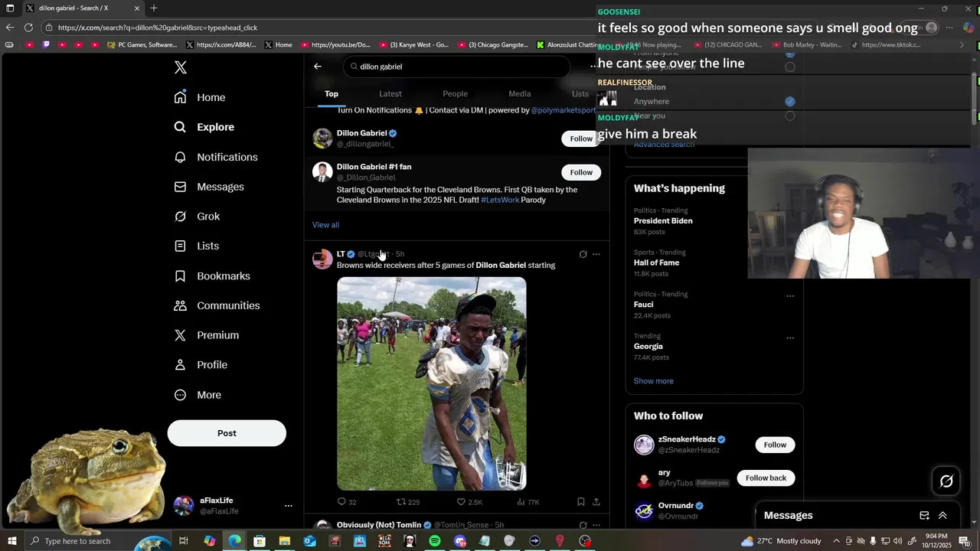
Task: Select the Anywhere location radio button
Action: click(x=789, y=101)
